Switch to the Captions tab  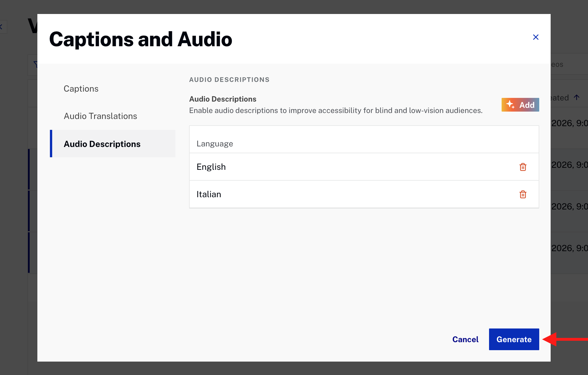click(x=81, y=88)
